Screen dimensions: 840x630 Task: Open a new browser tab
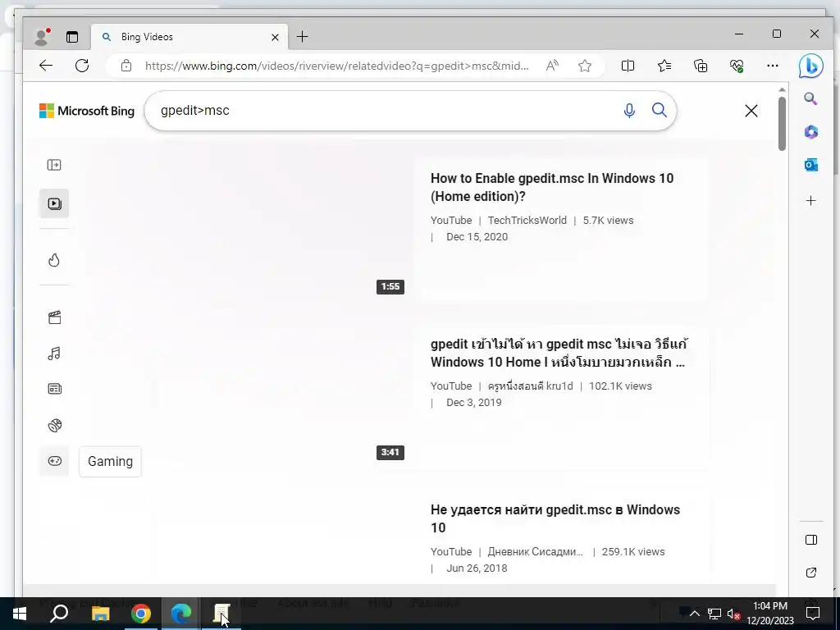(x=302, y=36)
